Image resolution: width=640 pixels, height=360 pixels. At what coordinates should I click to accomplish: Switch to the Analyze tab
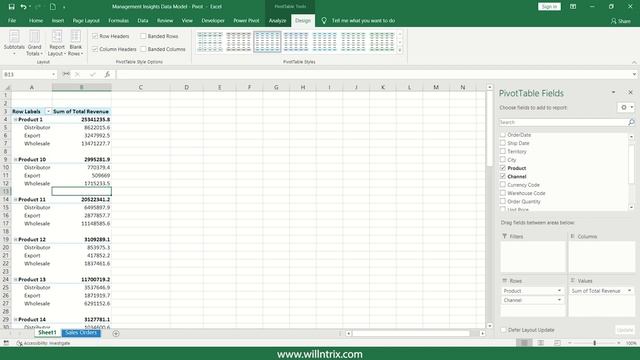(x=277, y=20)
